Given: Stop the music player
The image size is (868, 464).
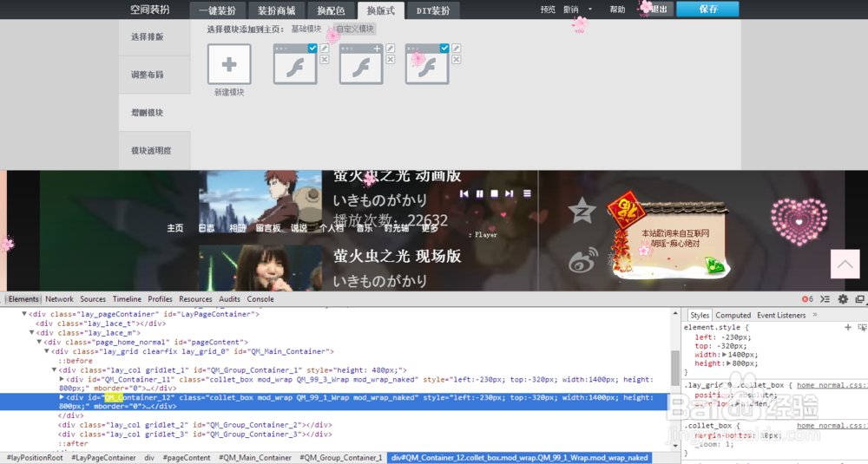Looking at the screenshot, I should point(495,193).
